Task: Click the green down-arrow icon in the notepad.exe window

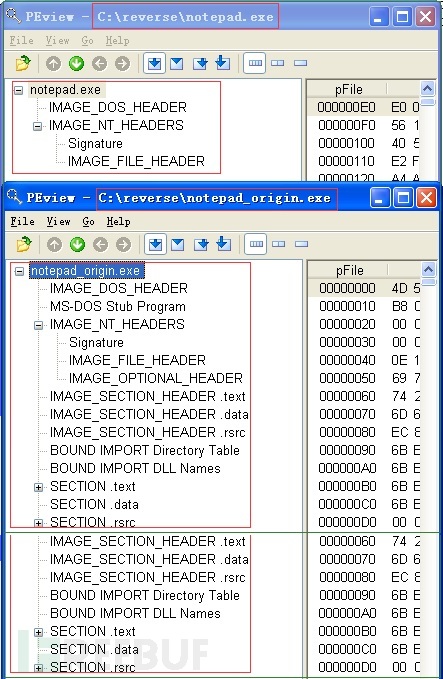Action: (x=76, y=64)
